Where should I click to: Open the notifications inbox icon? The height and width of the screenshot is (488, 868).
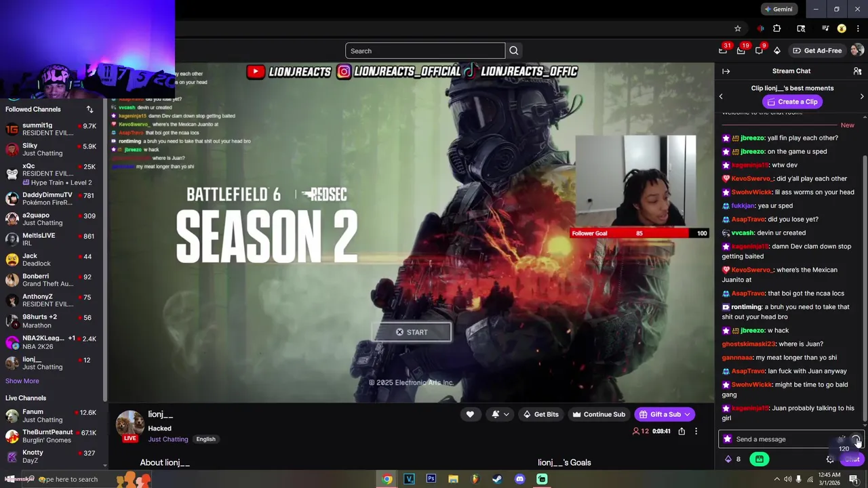click(741, 51)
